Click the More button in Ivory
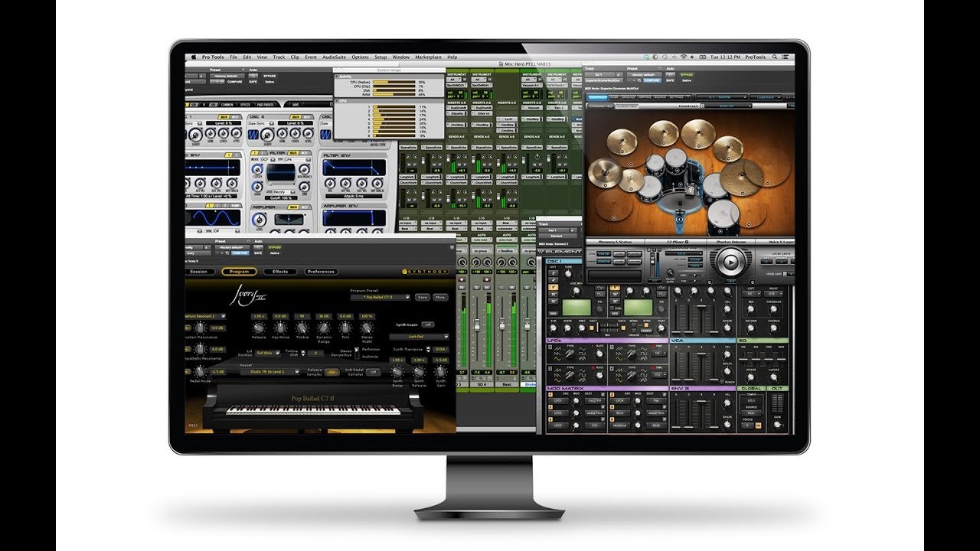The image size is (980, 551). 440,297
